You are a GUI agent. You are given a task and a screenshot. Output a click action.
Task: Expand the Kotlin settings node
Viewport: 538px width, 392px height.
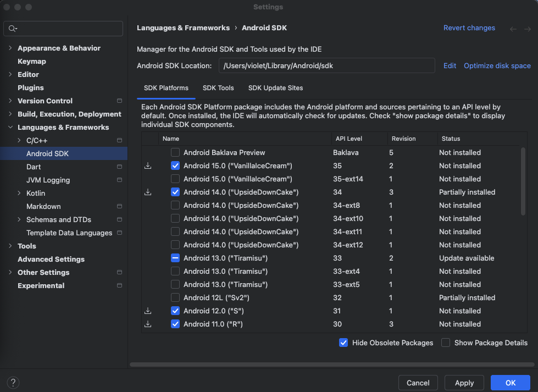19,194
